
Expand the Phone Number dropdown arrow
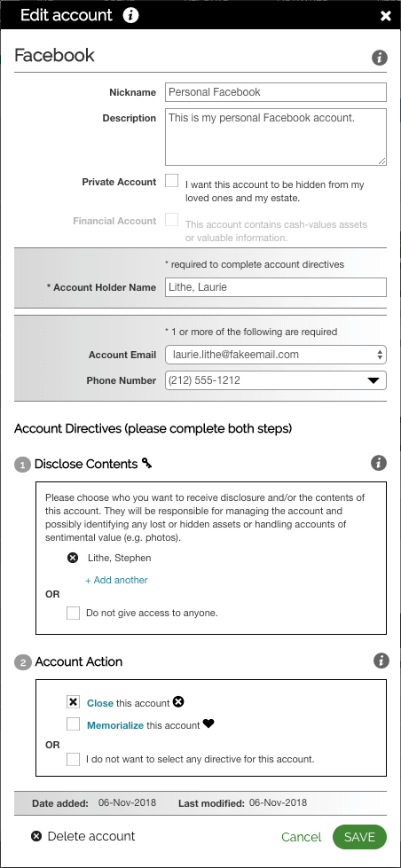[373, 381]
